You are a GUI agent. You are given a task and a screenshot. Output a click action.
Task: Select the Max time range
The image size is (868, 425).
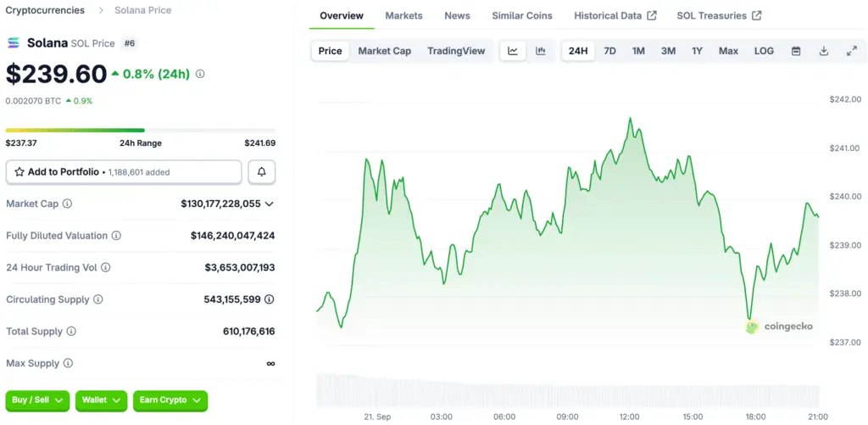(x=728, y=51)
